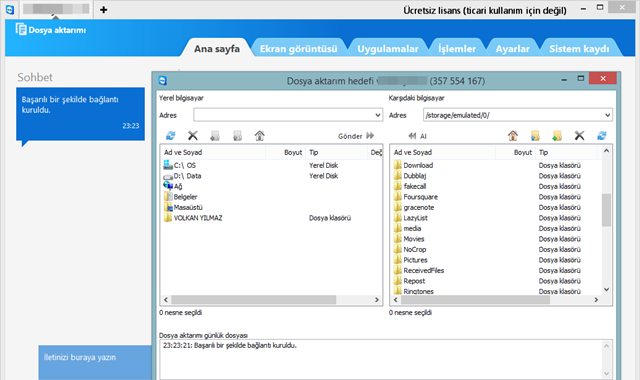640x380 pixels.
Task: Click the remote list vertical scrollbar thumb
Action: pos(607,210)
